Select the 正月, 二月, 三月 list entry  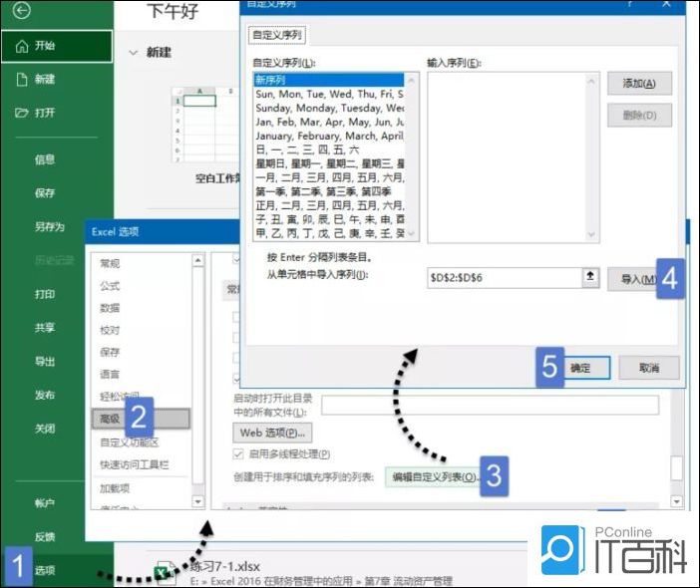pyautogui.click(x=329, y=205)
